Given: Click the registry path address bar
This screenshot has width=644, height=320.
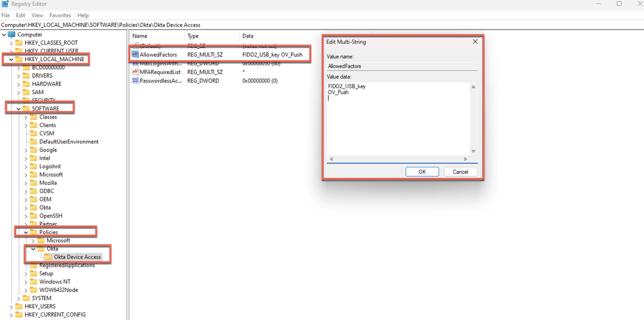Looking at the screenshot, I should (322, 25).
